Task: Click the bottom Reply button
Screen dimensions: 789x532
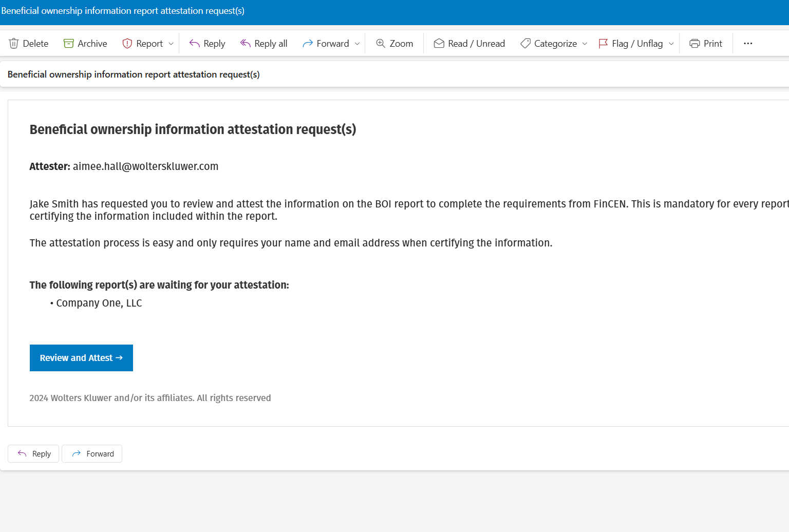Action: click(x=33, y=454)
